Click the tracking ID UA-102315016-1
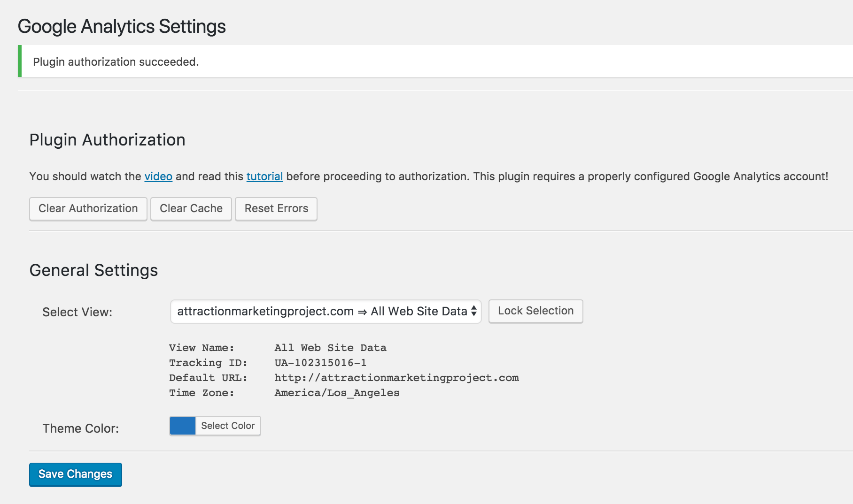The image size is (853, 504). click(320, 363)
